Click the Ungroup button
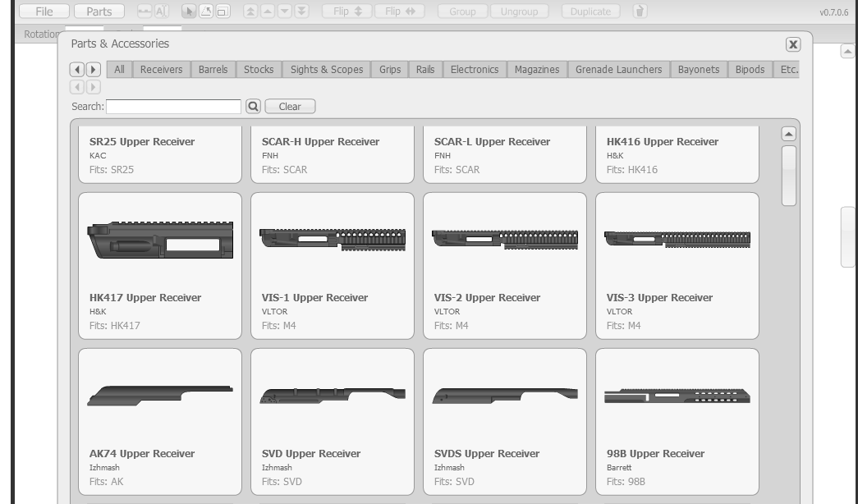Image resolution: width=858 pixels, height=504 pixels. pyautogui.click(x=519, y=11)
